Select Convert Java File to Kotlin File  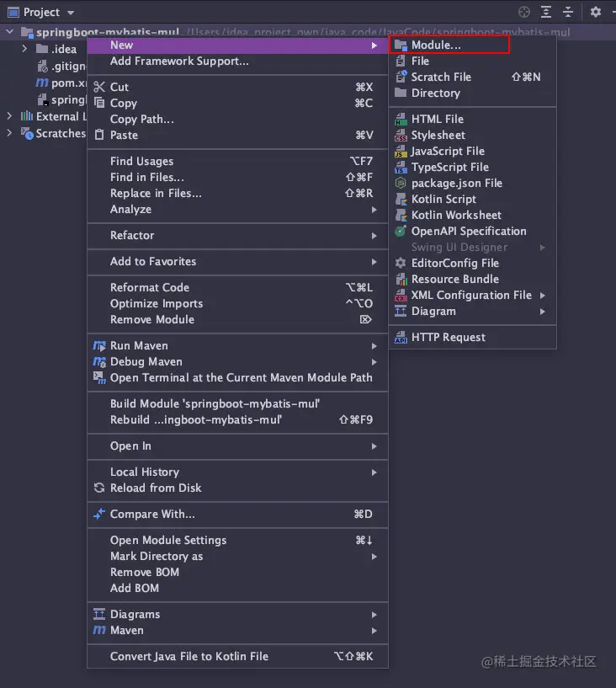tap(237, 656)
